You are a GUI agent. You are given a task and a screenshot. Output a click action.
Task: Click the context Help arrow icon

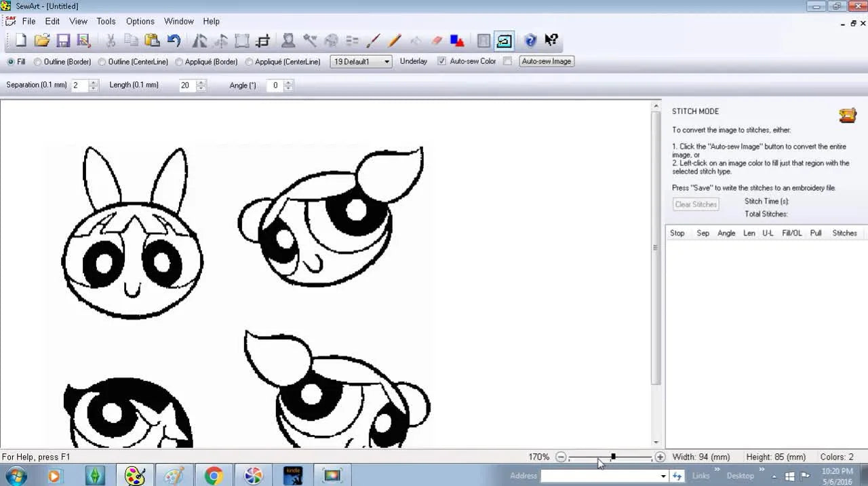click(x=551, y=40)
